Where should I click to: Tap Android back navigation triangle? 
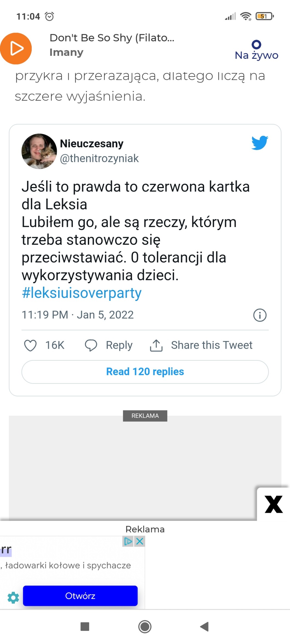[x=204, y=626]
